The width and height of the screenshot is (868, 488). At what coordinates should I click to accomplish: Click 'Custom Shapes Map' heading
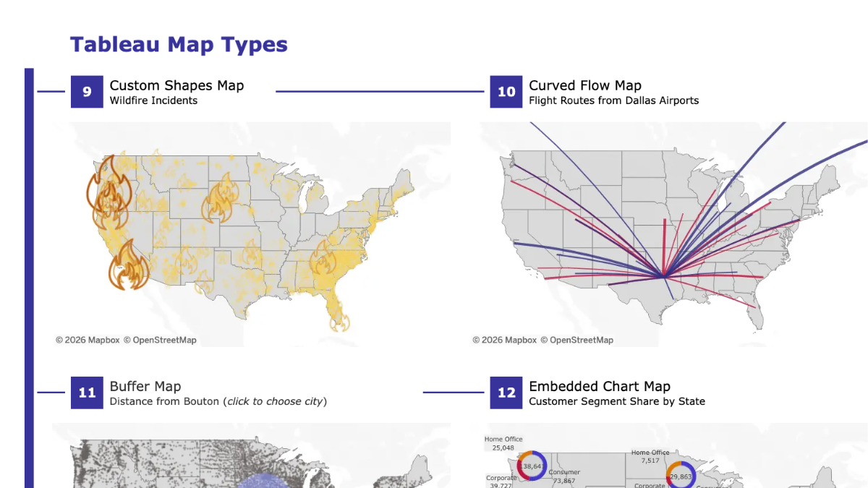pyautogui.click(x=176, y=85)
